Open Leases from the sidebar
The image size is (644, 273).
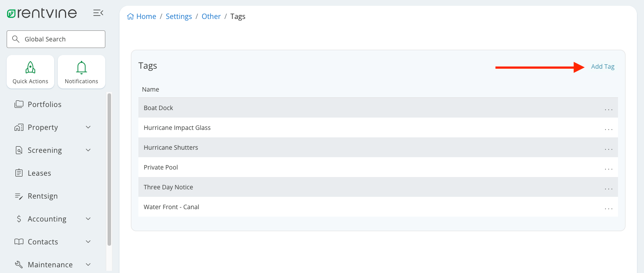(39, 173)
